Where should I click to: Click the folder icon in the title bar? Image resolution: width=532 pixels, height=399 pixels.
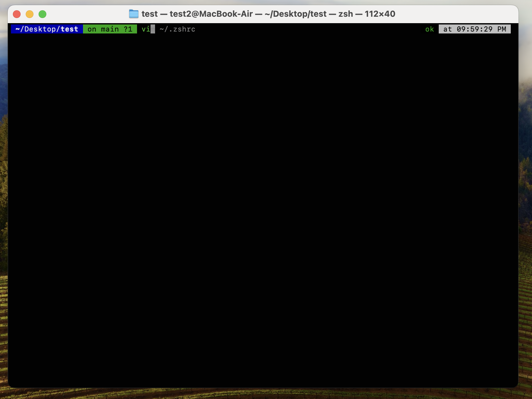[x=133, y=14]
